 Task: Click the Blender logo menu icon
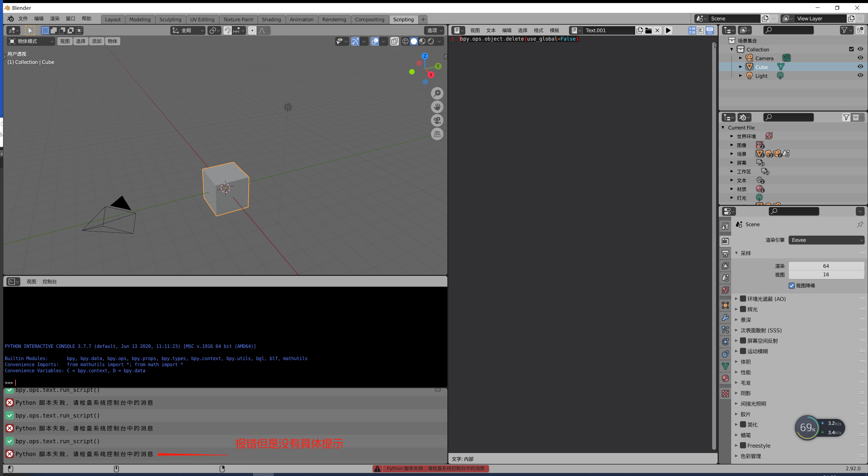(10, 19)
